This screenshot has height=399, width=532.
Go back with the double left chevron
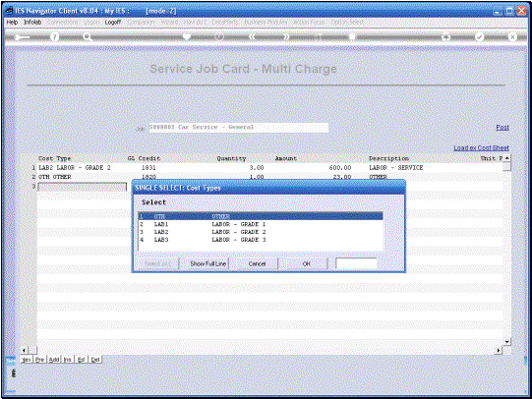(252, 36)
